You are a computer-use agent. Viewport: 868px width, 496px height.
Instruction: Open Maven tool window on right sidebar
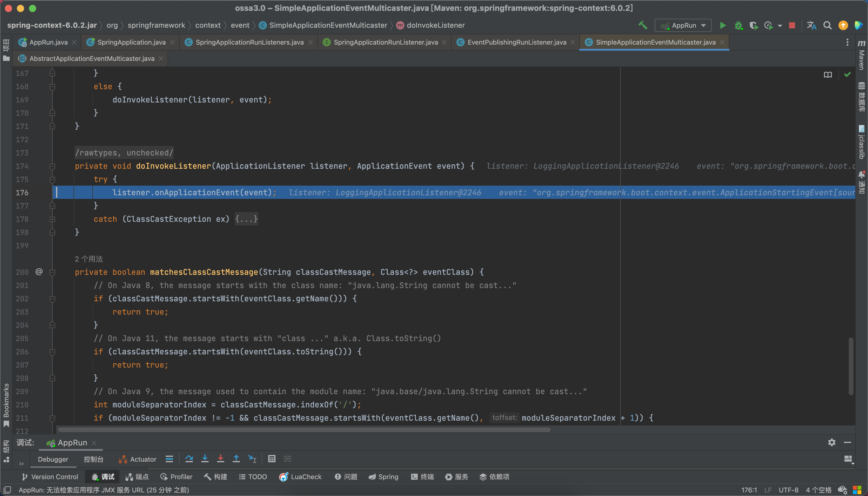coord(862,55)
